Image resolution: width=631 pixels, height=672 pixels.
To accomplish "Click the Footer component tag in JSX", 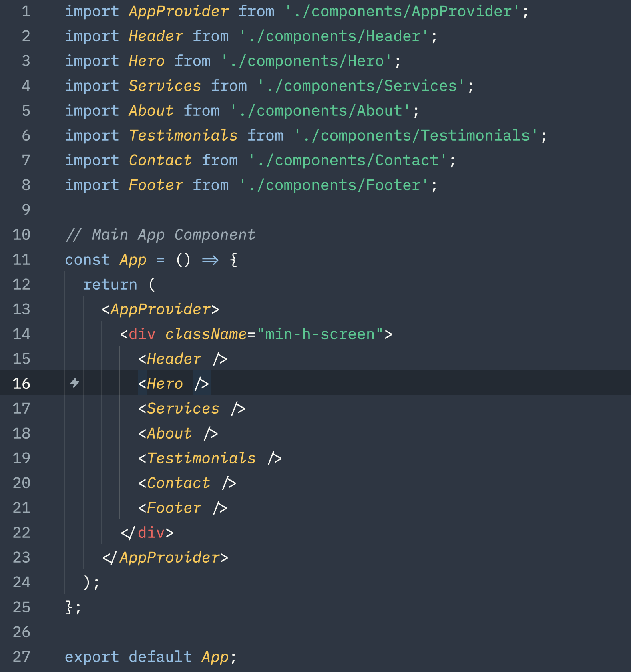I will click(183, 508).
